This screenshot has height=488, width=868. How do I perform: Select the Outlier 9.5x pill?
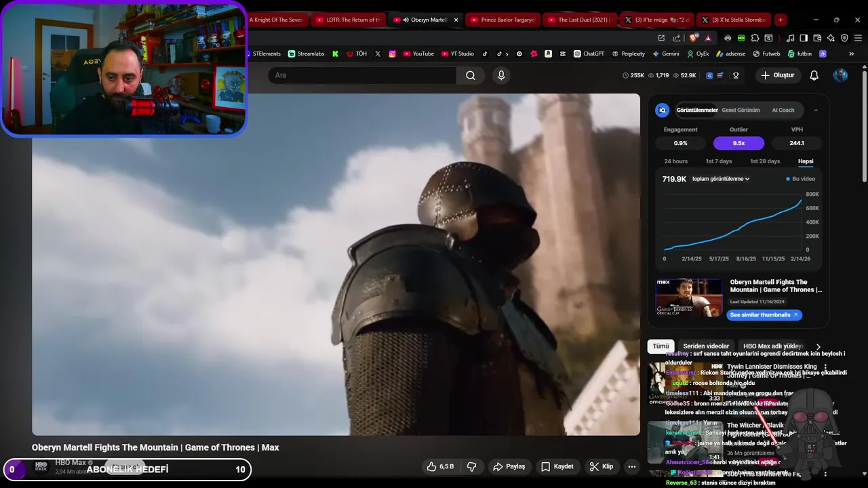coord(738,143)
